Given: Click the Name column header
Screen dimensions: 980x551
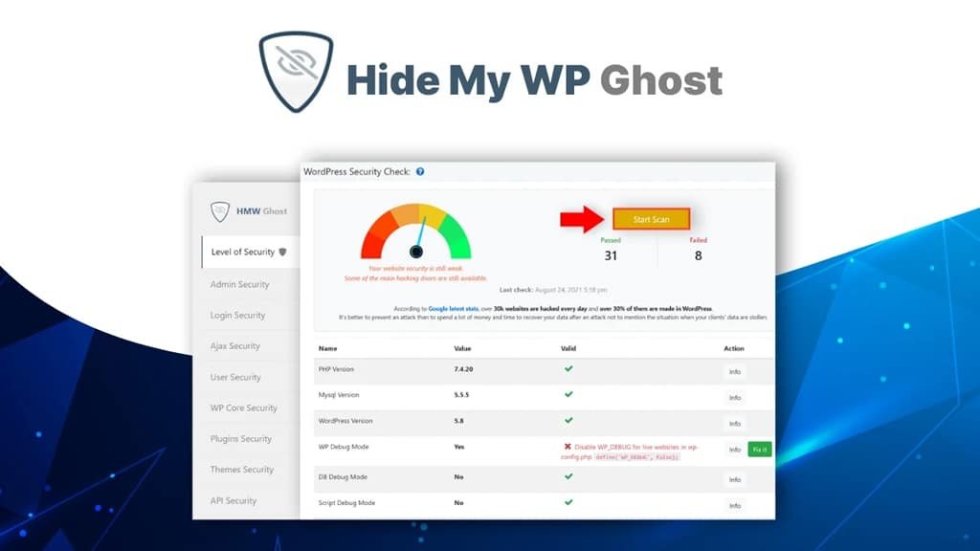Looking at the screenshot, I should pos(327,348).
